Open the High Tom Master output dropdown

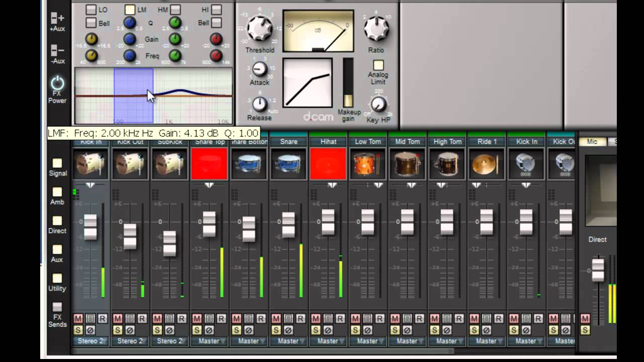coord(447,341)
